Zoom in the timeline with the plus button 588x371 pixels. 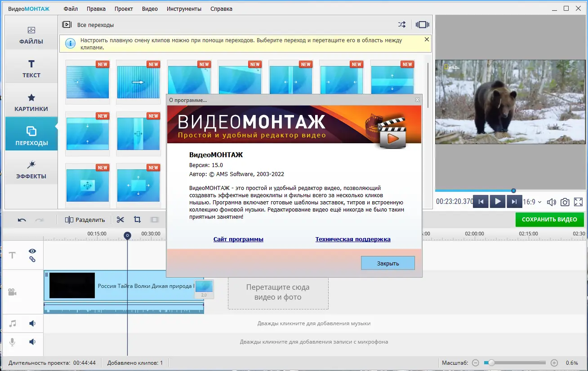554,363
